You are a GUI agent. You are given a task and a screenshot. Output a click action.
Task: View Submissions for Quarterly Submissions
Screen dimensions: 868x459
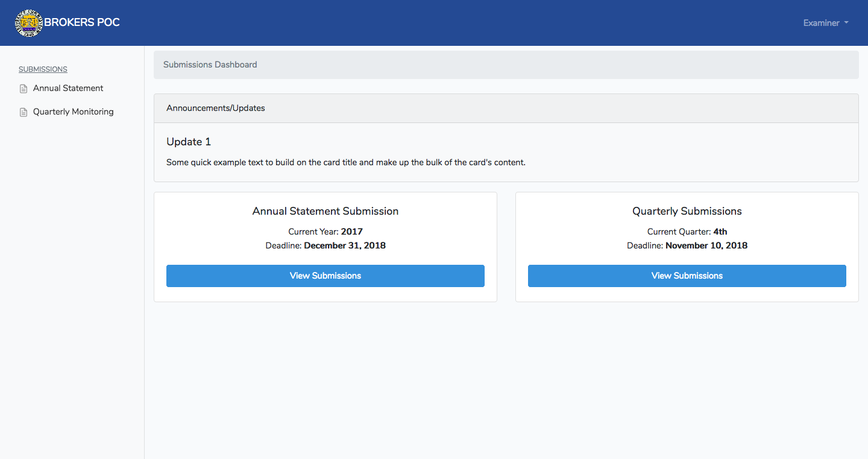[x=687, y=276]
